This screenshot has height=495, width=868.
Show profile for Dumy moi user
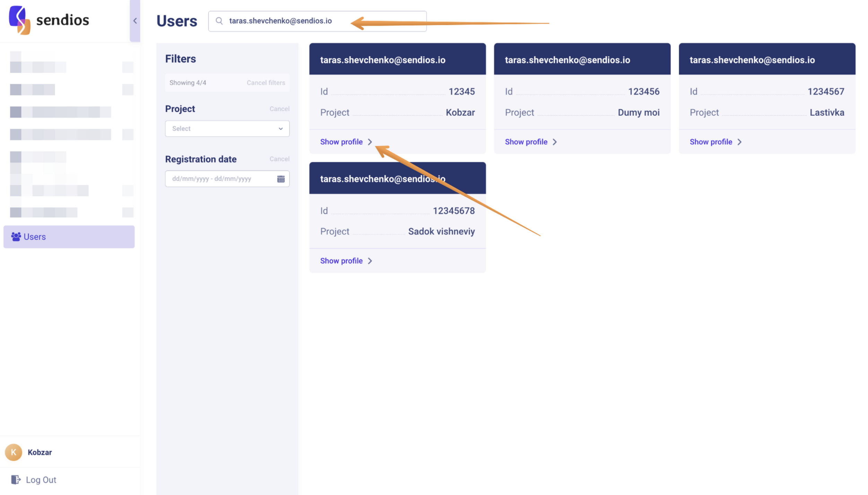click(526, 142)
